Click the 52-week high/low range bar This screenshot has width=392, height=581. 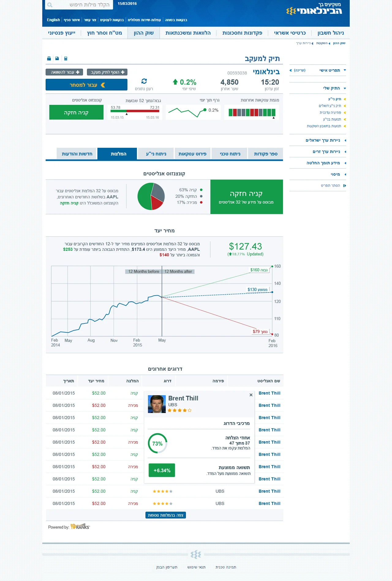[x=135, y=111]
